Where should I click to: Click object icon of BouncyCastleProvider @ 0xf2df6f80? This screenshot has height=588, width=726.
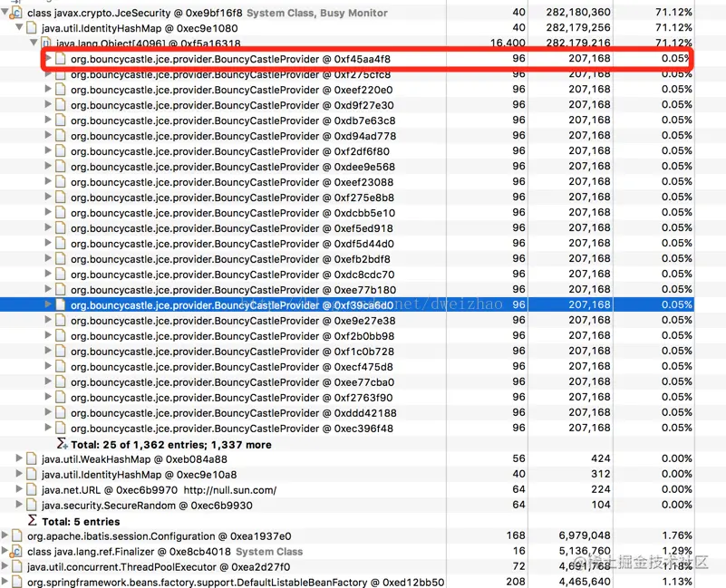(x=60, y=150)
